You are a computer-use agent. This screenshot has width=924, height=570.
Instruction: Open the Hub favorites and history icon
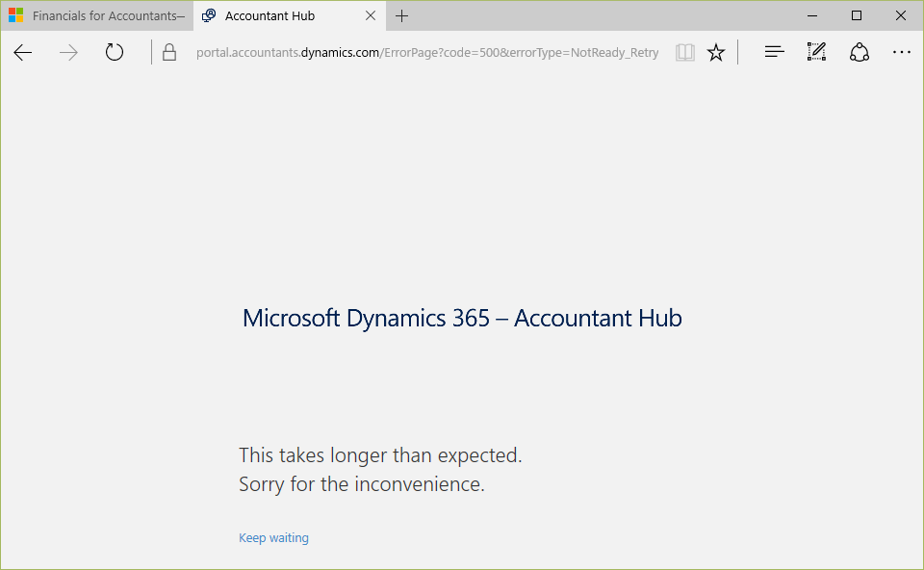(x=774, y=52)
